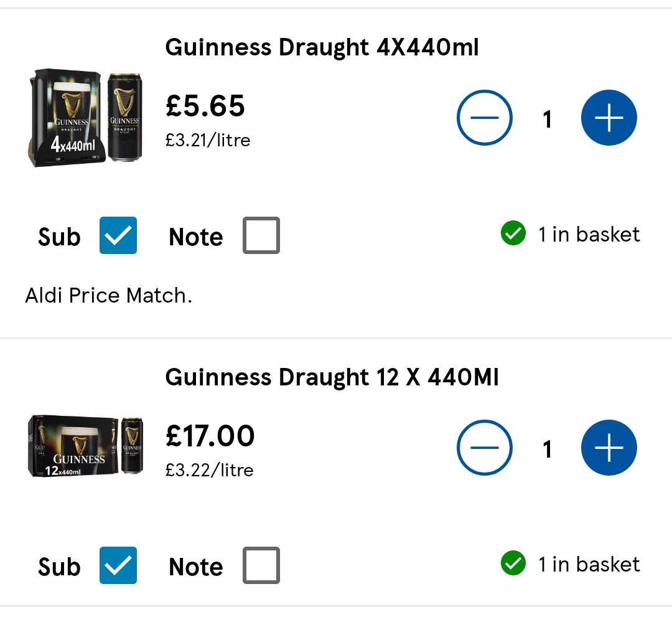Click green tick beside 4-pack basket status
The image size is (672, 622).
click(513, 234)
